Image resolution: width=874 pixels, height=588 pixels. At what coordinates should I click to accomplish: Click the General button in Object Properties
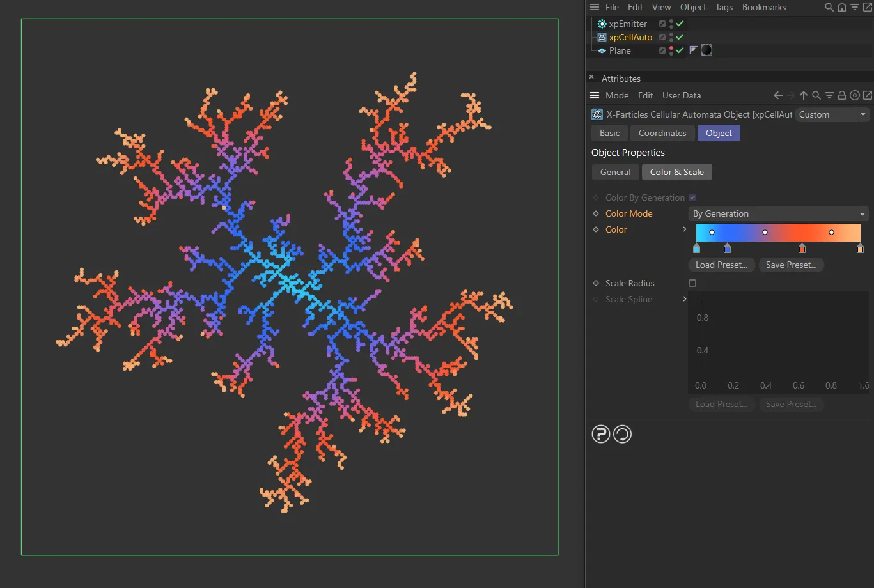click(614, 172)
